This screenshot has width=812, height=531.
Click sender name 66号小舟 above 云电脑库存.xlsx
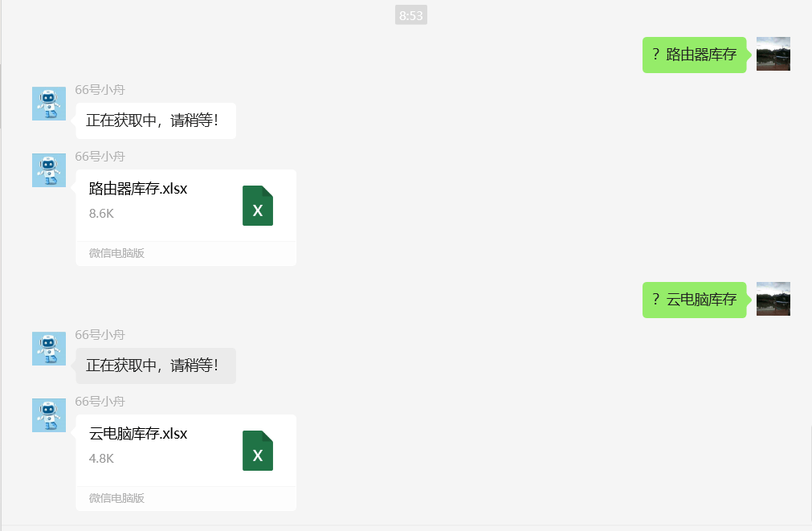(x=100, y=402)
